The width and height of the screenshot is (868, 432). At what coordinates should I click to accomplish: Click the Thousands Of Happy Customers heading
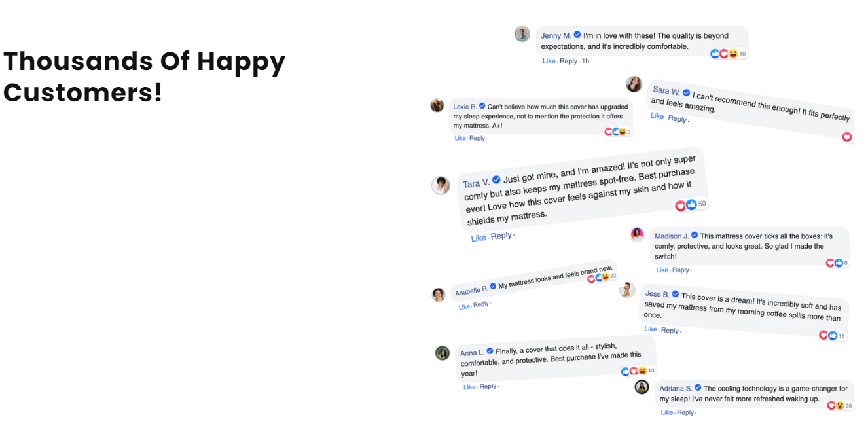coord(145,77)
